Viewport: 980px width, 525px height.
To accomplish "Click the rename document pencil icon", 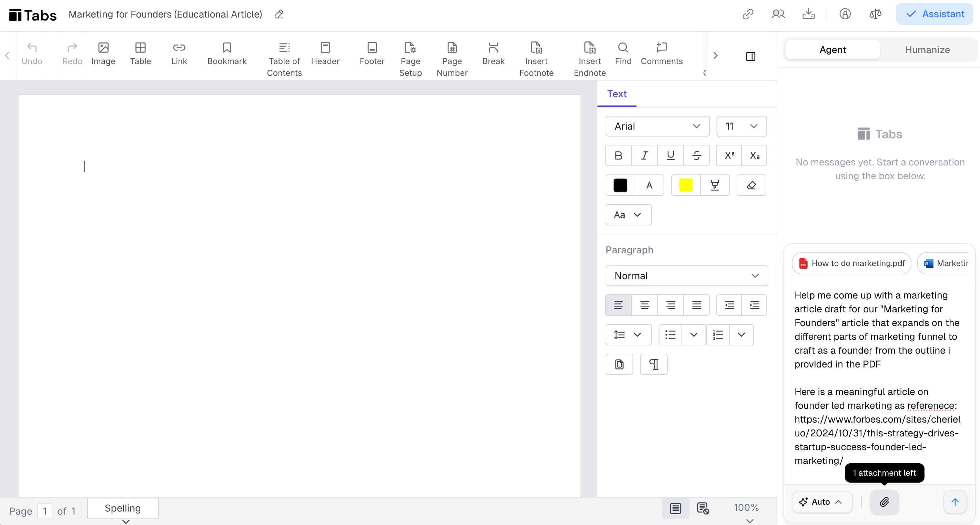I will [279, 14].
